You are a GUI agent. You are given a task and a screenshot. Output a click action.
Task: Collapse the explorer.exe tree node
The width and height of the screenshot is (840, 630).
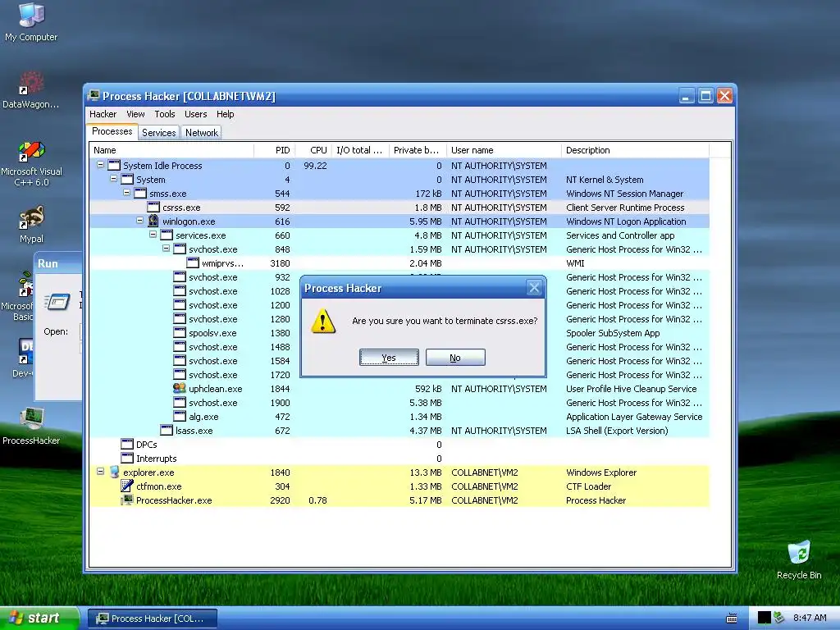pos(100,472)
